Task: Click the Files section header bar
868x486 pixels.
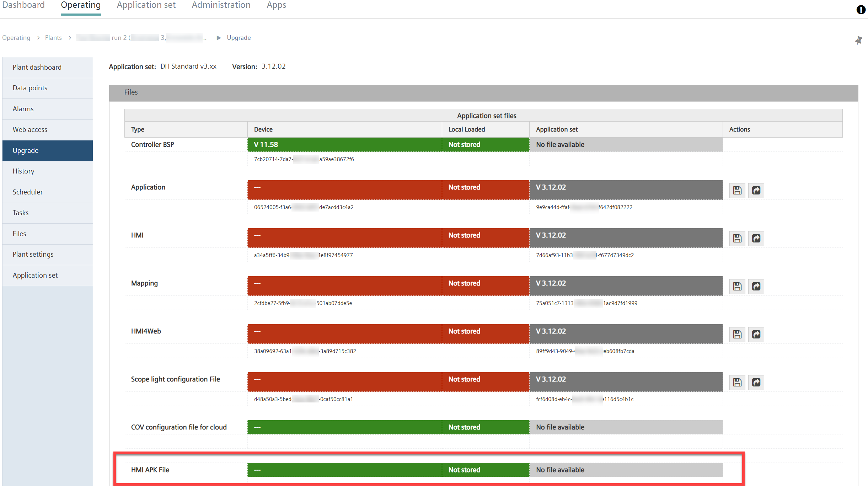Action: coord(483,92)
